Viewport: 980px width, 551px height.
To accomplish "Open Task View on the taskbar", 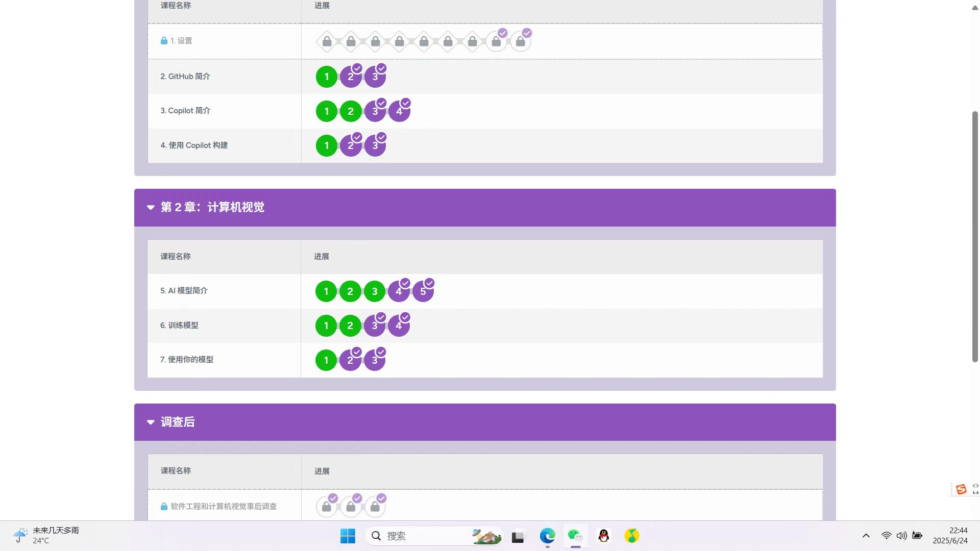I will point(518,536).
